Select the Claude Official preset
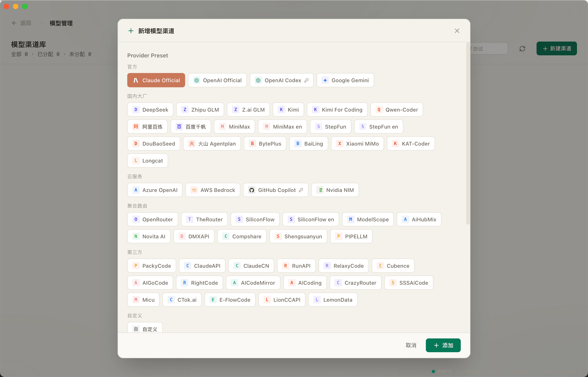Screen dimensions: 588x377 tap(156, 80)
